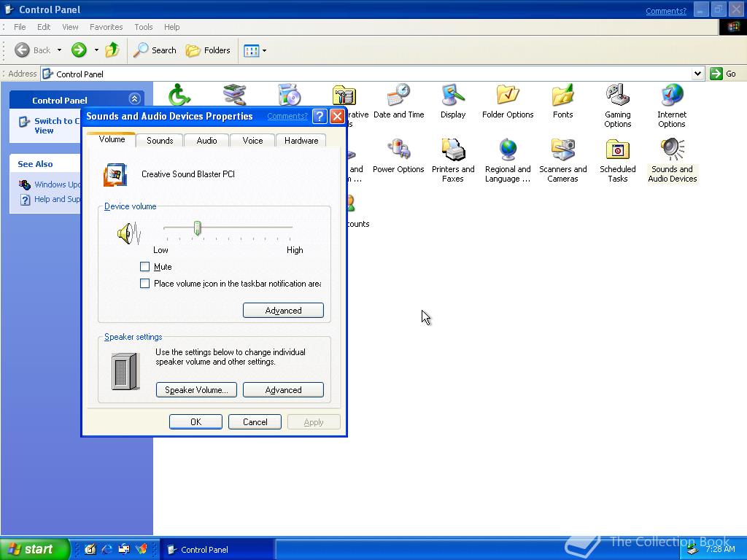Click the device volume slider thumb
The image size is (747, 560).
point(197,228)
